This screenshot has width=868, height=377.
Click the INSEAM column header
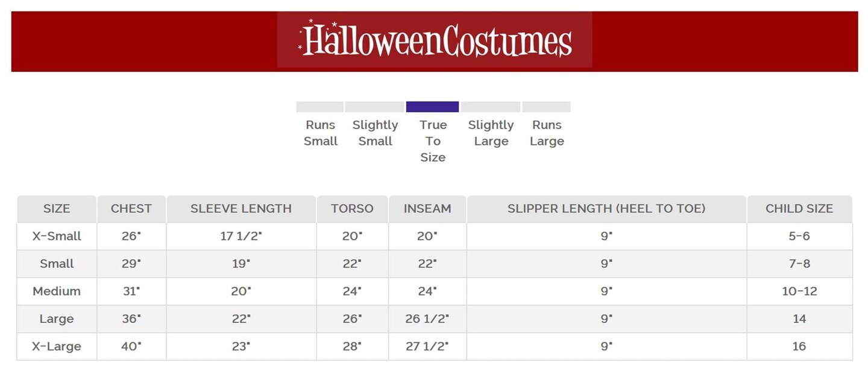pyautogui.click(x=427, y=209)
